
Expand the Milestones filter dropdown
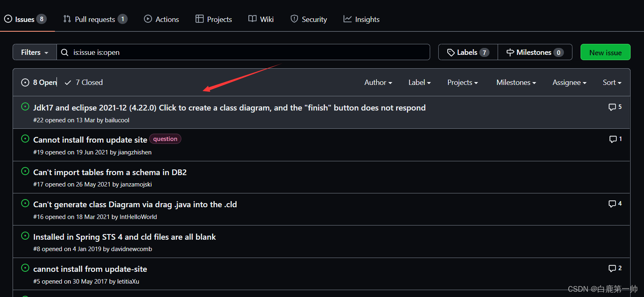click(516, 82)
